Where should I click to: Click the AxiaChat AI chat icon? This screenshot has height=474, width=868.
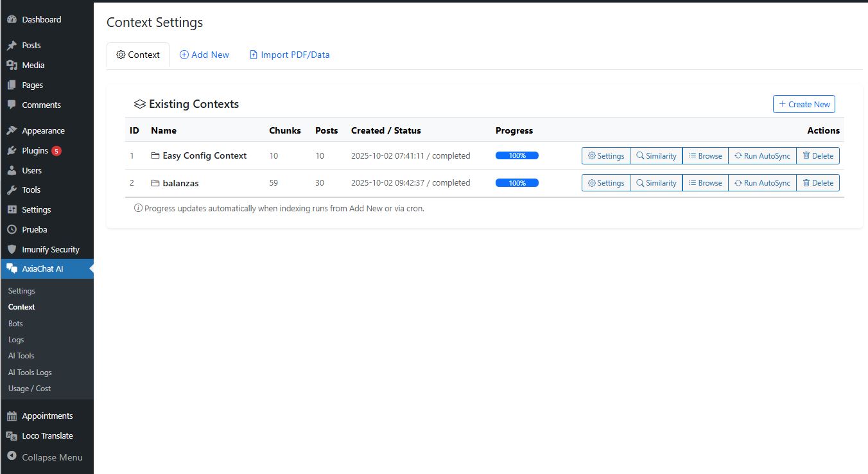12,269
